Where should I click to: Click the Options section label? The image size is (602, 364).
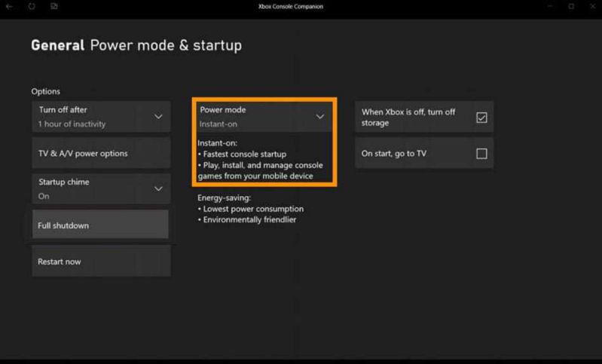[x=46, y=91]
